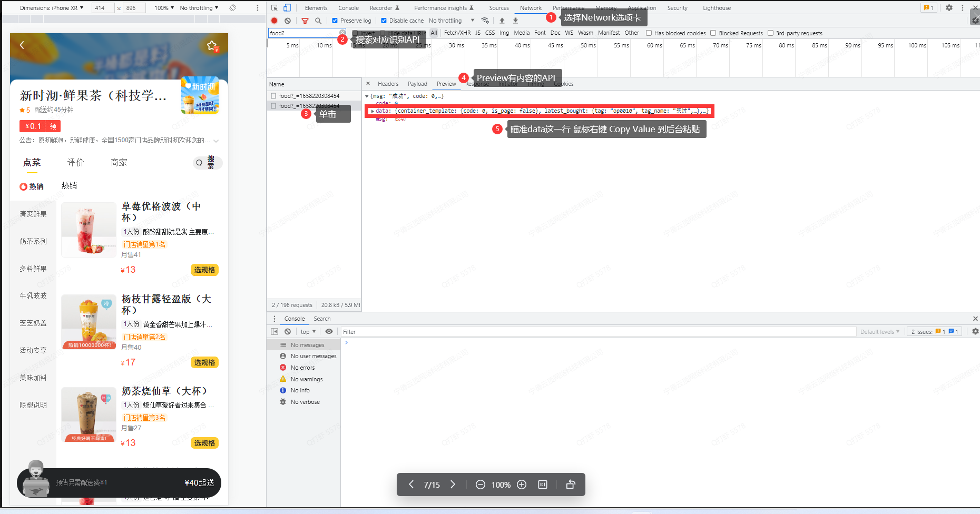The height and width of the screenshot is (514, 980).
Task: Go to previous image in viewer toolbar
Action: coord(411,485)
